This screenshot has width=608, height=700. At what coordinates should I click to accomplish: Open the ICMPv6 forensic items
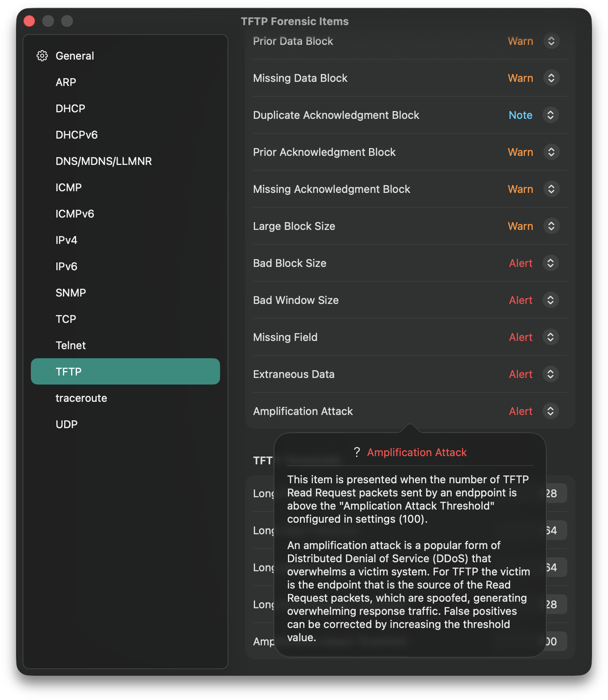pyautogui.click(x=75, y=214)
